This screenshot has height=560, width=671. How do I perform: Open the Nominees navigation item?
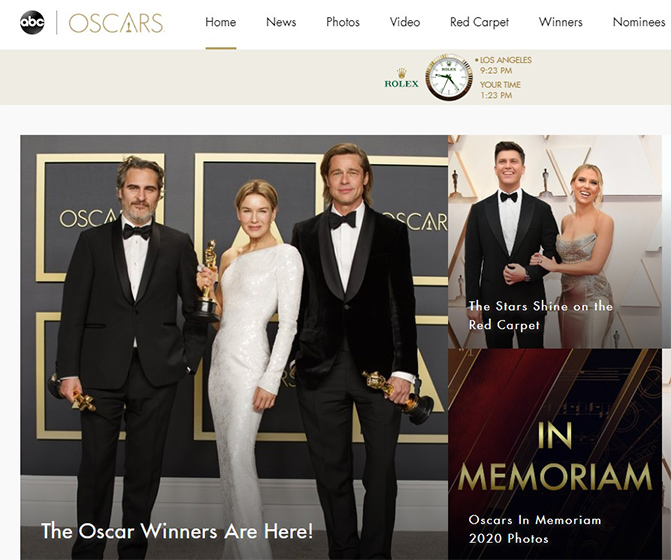pos(638,22)
